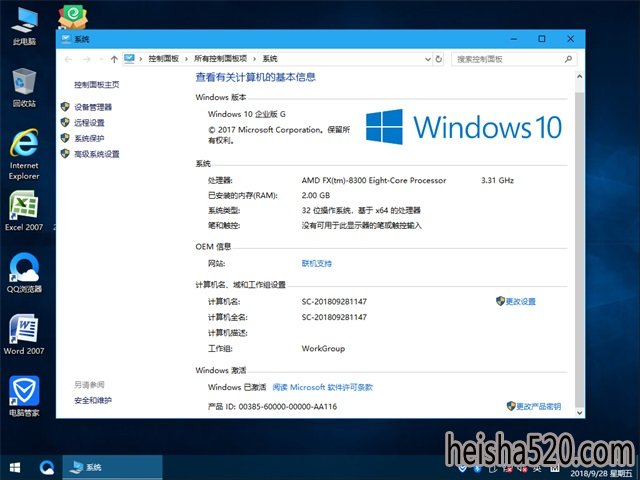Viewport: 640px width, 480px height.
Task: Click the forward navigation arrow
Action: pos(86,59)
